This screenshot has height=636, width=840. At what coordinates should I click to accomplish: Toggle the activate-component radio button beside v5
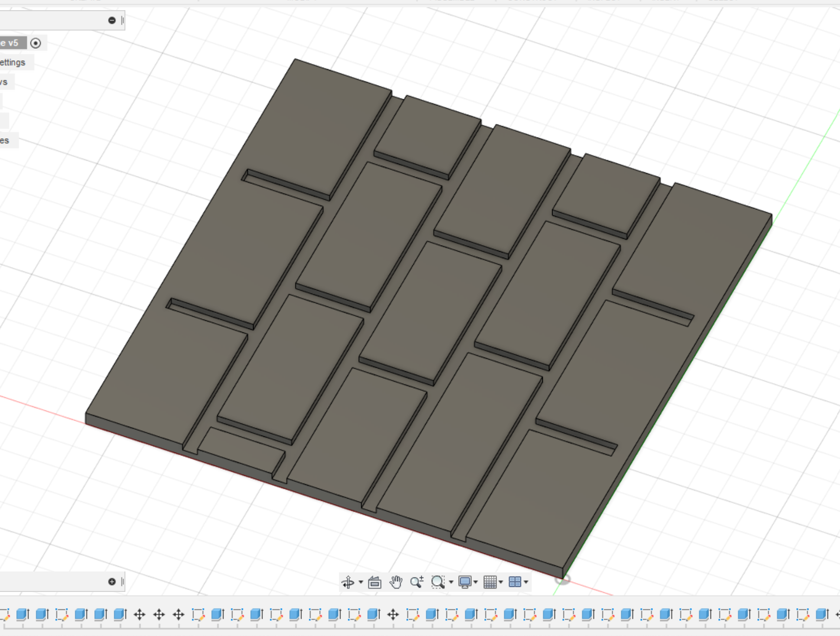(36, 43)
